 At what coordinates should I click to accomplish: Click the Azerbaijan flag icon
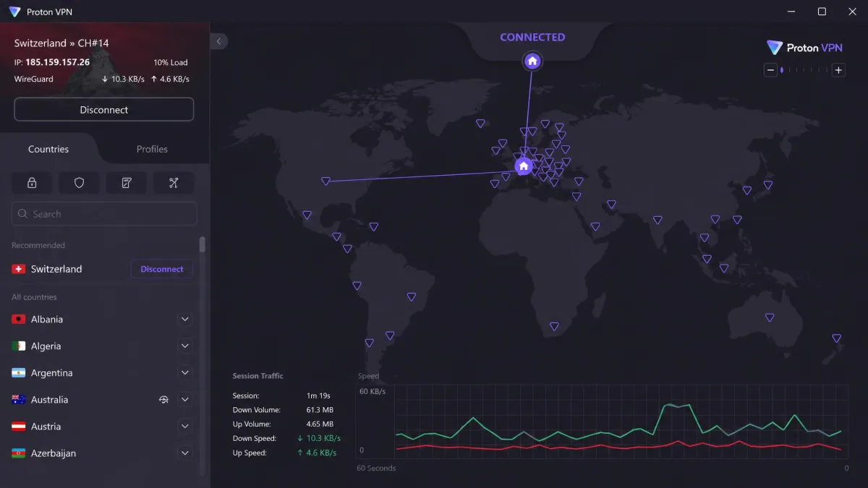(18, 453)
